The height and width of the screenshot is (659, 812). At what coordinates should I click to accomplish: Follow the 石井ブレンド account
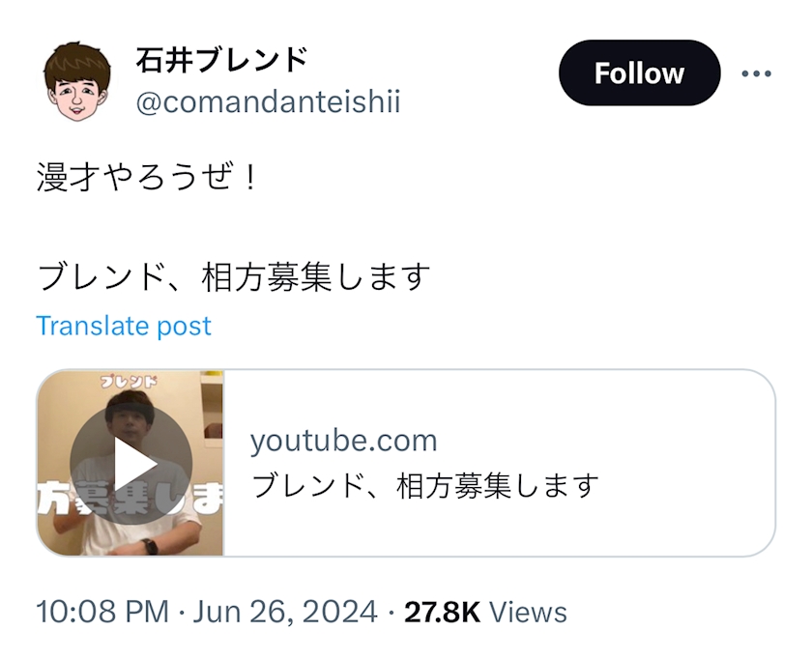(639, 73)
